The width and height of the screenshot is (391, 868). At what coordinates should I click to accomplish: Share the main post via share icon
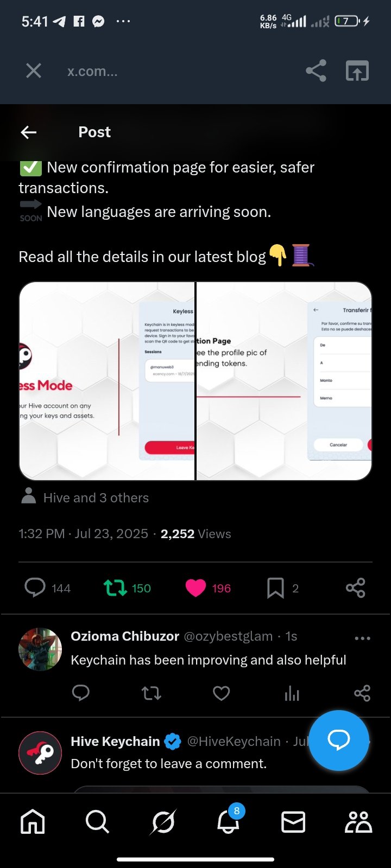356,588
